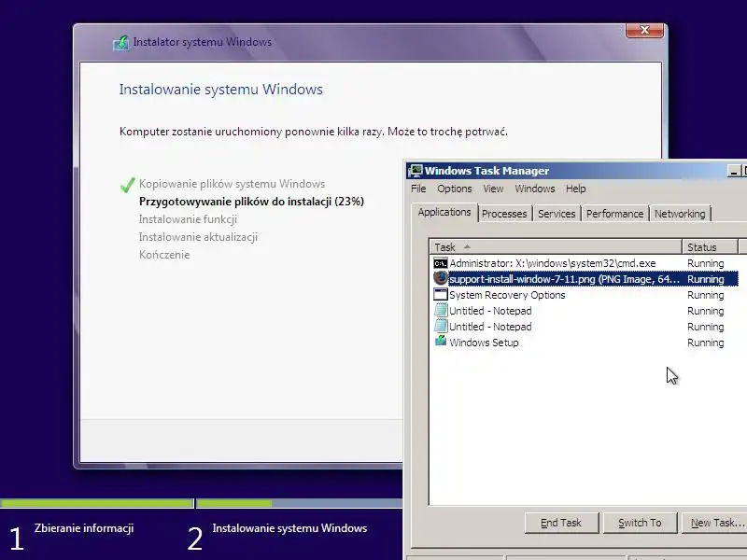
Task: Switch to the Services tab
Action: (x=557, y=214)
